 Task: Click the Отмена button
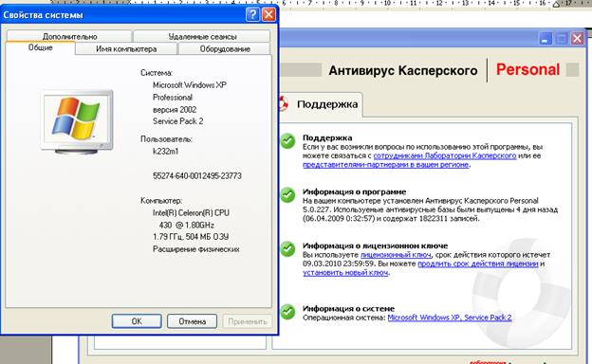tap(193, 321)
